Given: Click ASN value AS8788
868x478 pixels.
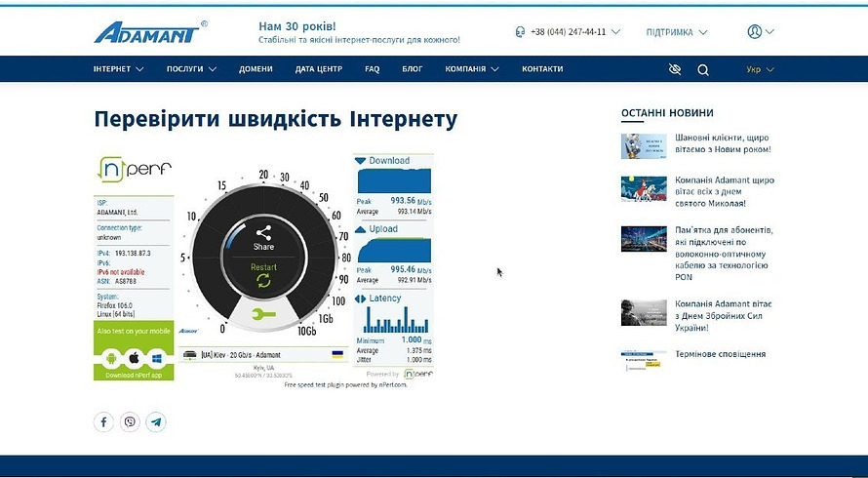Looking at the screenshot, I should (126, 281).
